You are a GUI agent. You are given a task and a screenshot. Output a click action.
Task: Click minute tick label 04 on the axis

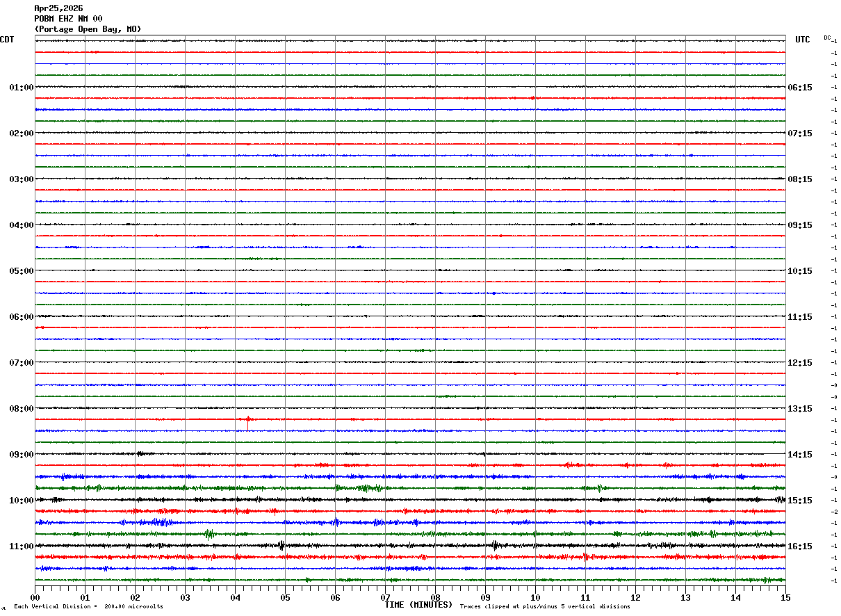[x=235, y=597]
